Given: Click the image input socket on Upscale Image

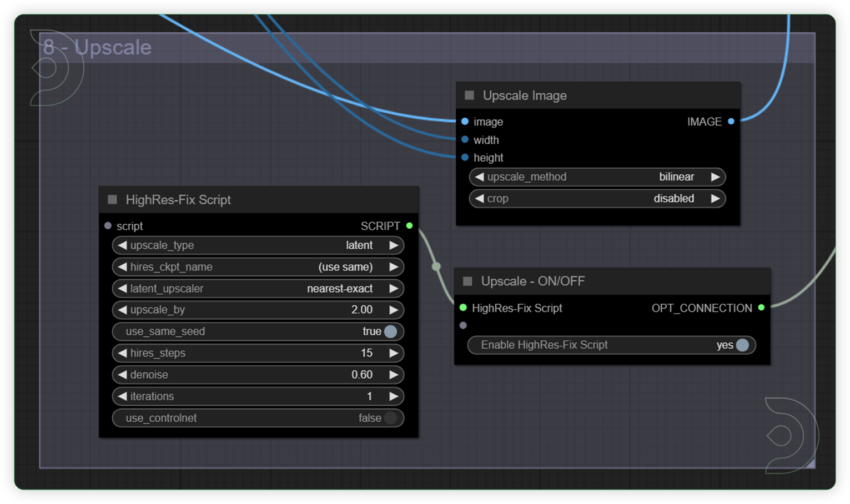Looking at the screenshot, I should pos(465,122).
